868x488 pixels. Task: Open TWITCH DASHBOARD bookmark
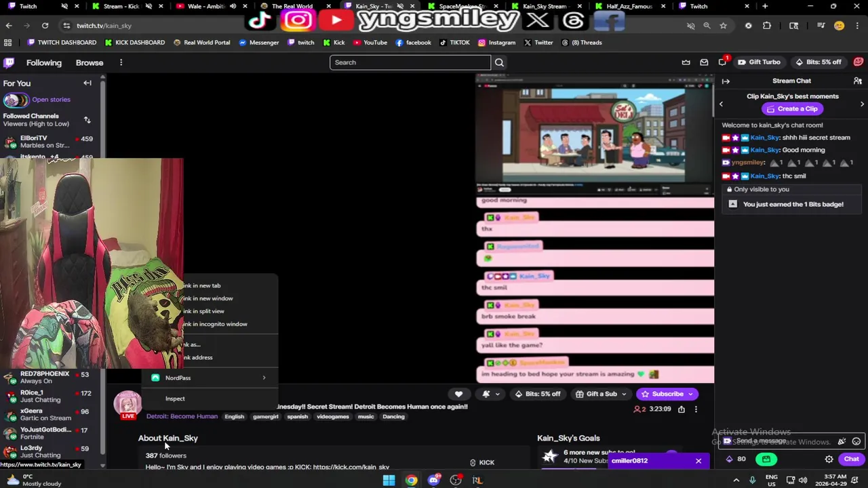[62, 42]
